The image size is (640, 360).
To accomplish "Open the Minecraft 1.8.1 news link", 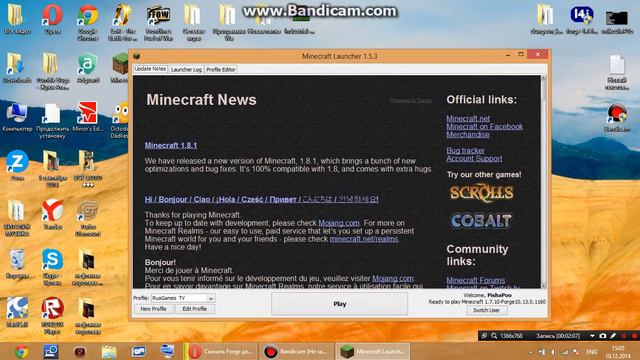I will pos(171,145).
